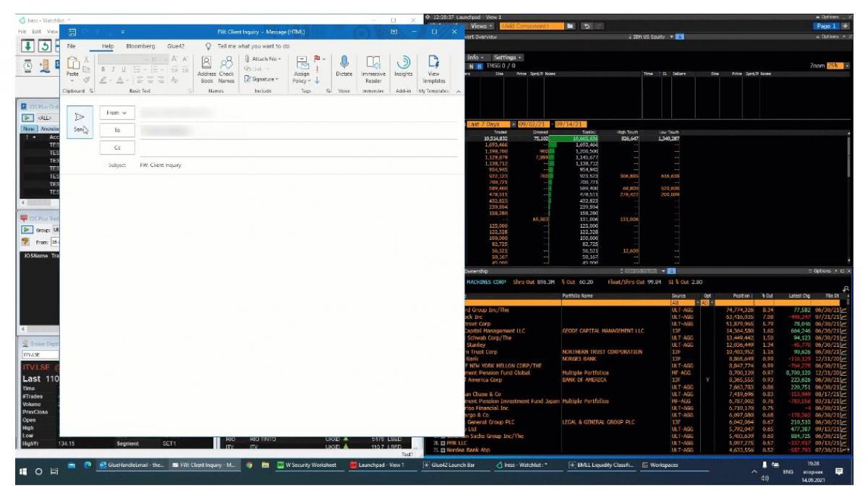Viewport: 868px width, 498px height.
Task: Switch to the Bloomberg ribbon tab
Action: click(x=140, y=46)
